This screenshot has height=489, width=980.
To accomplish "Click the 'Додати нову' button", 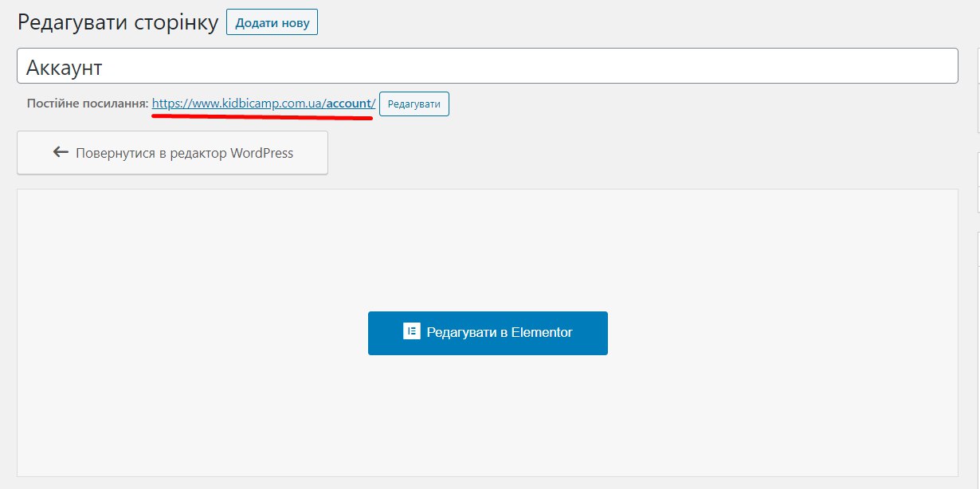I will [272, 22].
